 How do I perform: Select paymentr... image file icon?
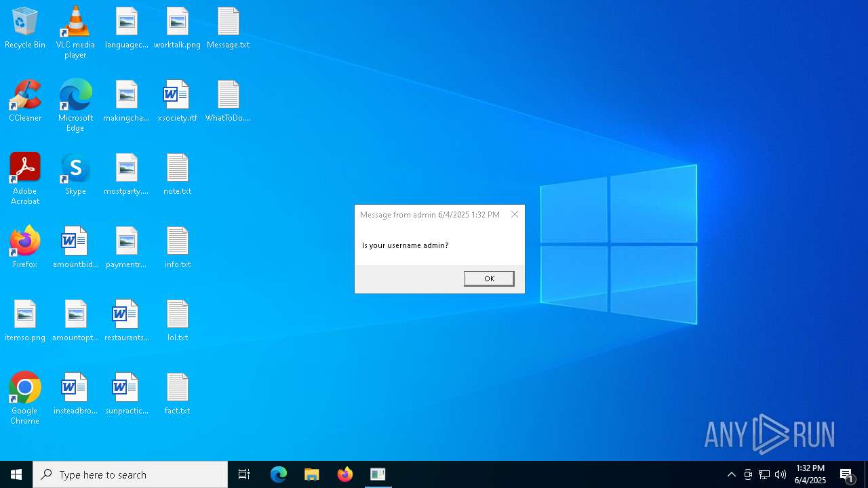pyautogui.click(x=127, y=248)
